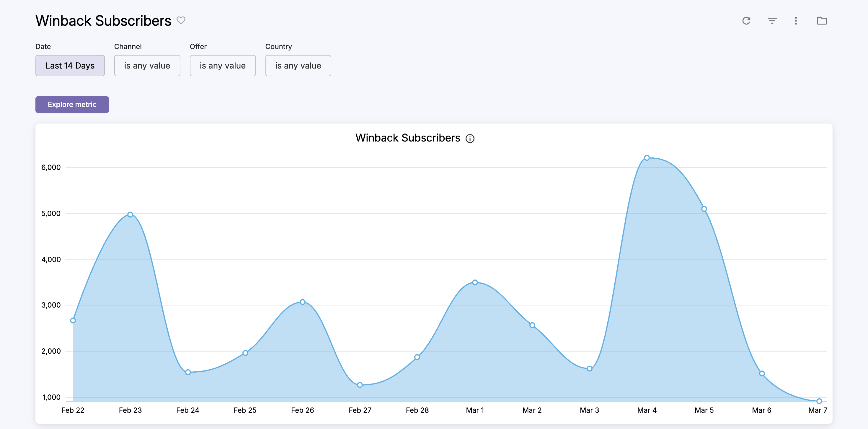Select the Mar 7 data point

819,401
